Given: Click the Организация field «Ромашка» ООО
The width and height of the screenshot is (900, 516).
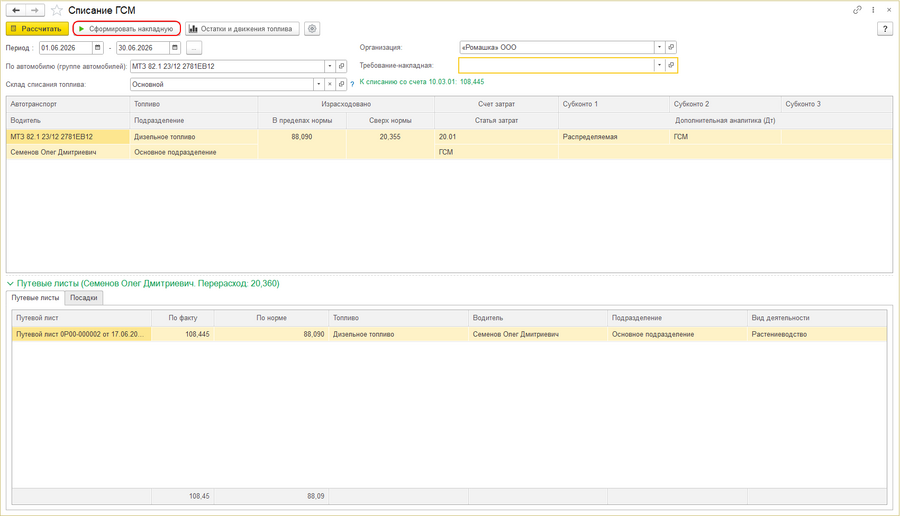Looking at the screenshot, I should (557, 47).
